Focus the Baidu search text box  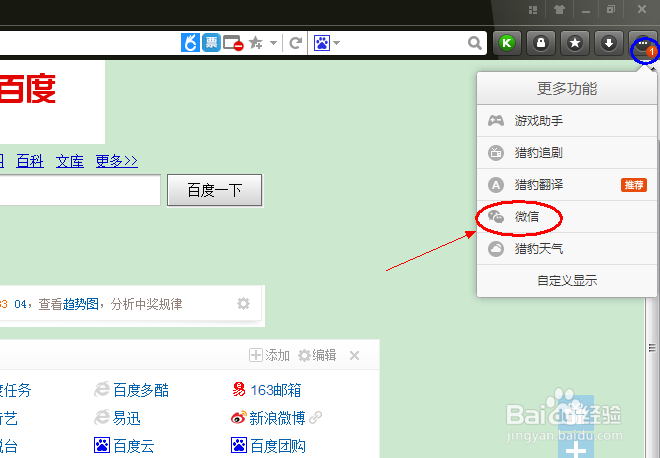point(80,190)
